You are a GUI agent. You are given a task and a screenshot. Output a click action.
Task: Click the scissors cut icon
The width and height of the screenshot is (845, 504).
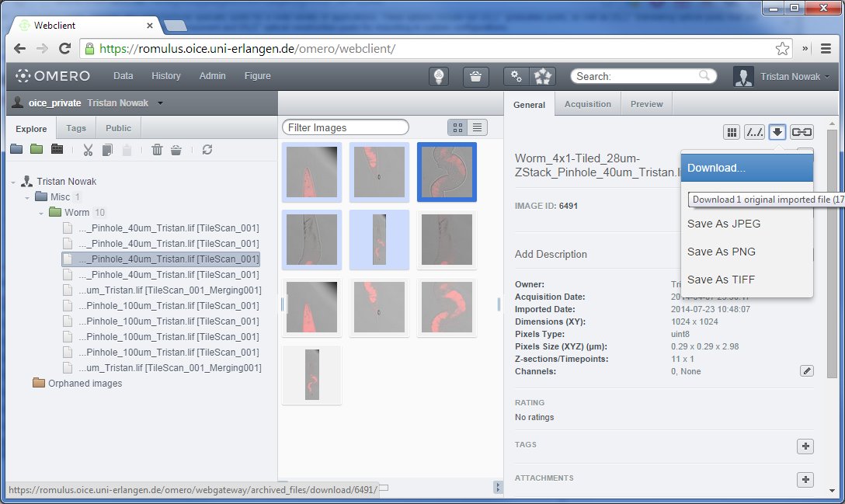click(x=88, y=150)
